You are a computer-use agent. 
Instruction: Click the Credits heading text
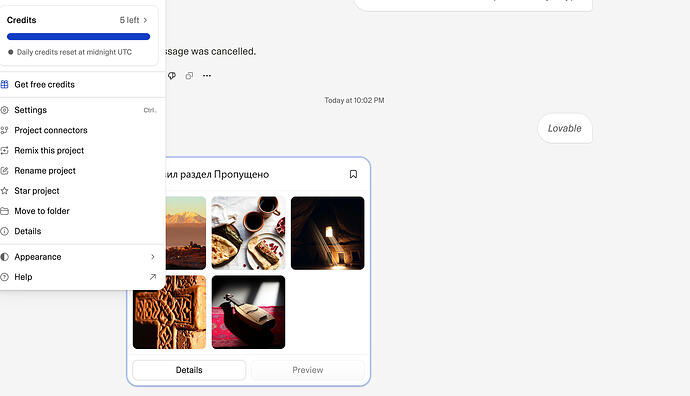point(22,20)
